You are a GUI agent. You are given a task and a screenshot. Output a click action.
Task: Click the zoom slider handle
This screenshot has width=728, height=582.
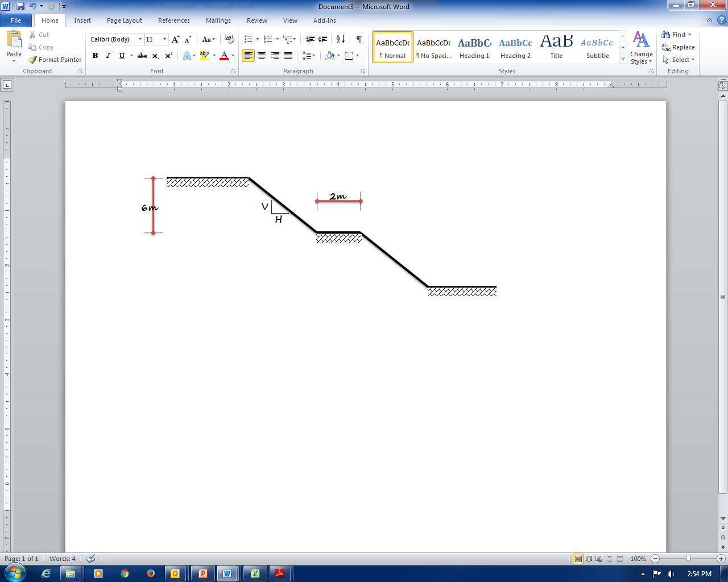[x=688, y=559]
